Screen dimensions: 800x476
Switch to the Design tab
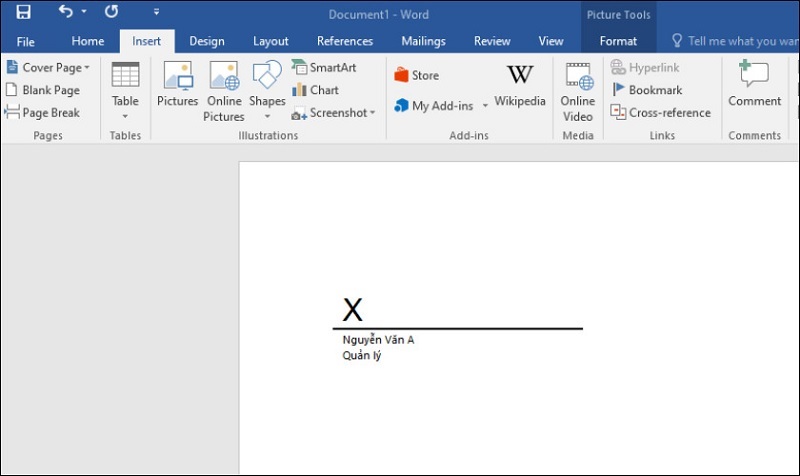[206, 41]
